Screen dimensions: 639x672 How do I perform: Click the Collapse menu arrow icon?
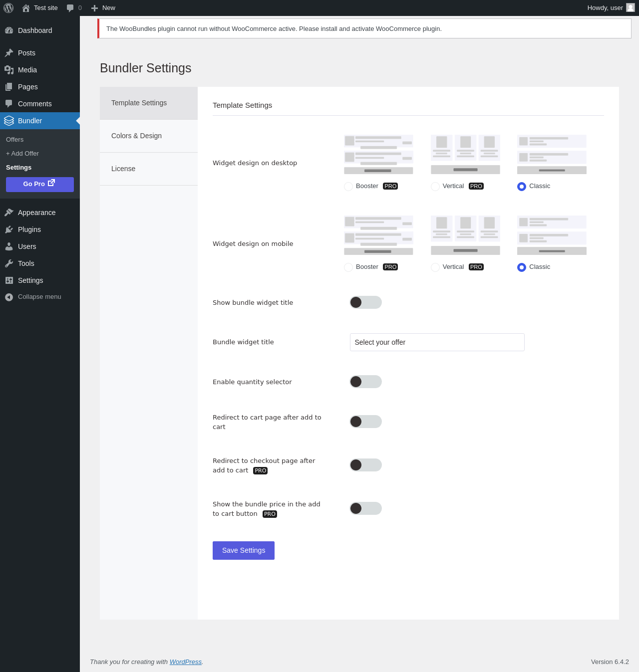point(9,297)
